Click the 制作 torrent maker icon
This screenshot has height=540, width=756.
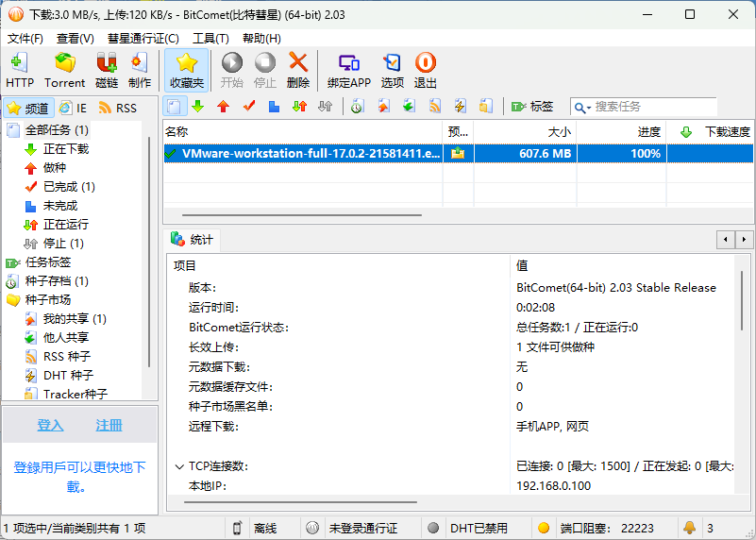tap(140, 70)
